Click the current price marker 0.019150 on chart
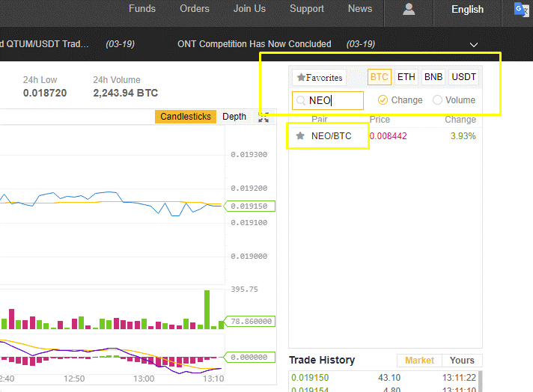This screenshot has height=392, width=533. tap(249, 206)
